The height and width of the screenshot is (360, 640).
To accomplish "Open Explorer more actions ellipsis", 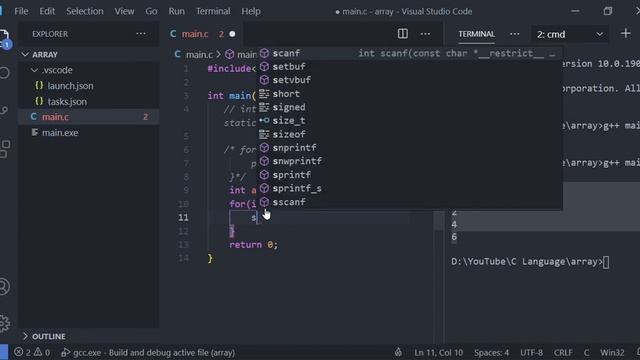I will click(141, 34).
